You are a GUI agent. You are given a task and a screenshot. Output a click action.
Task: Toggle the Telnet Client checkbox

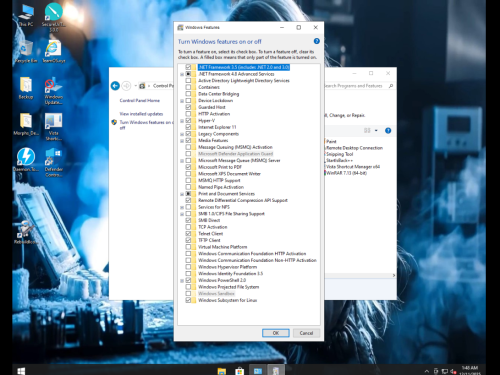[188, 234]
